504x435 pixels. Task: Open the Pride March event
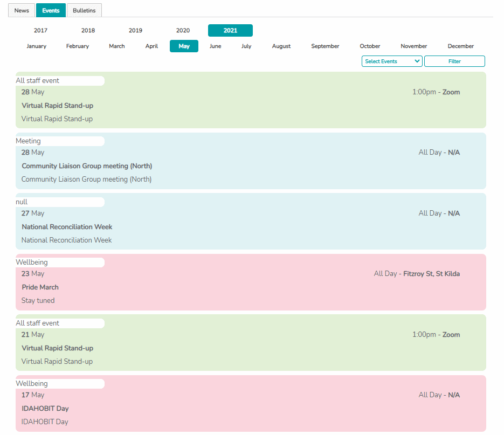coord(40,287)
